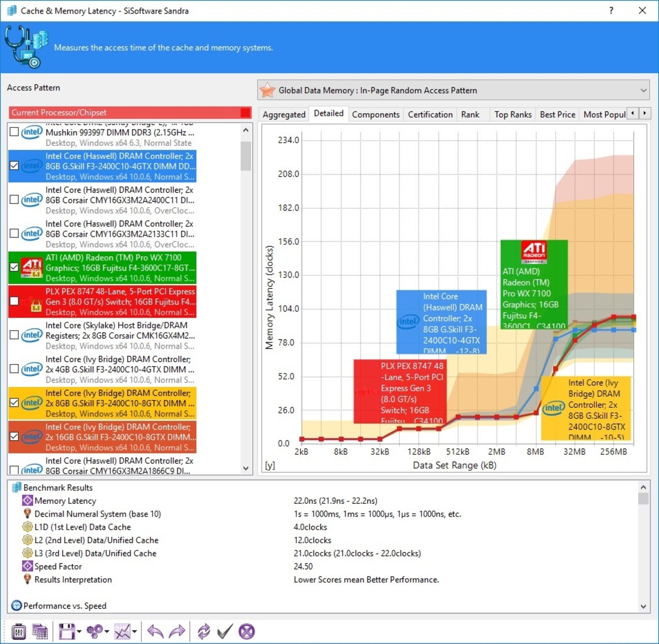Open the save icon dropdown arrow

79,632
